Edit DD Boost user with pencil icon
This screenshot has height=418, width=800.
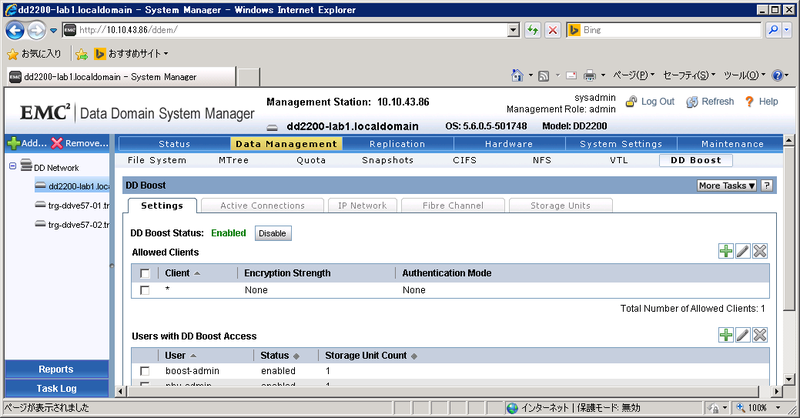click(743, 335)
